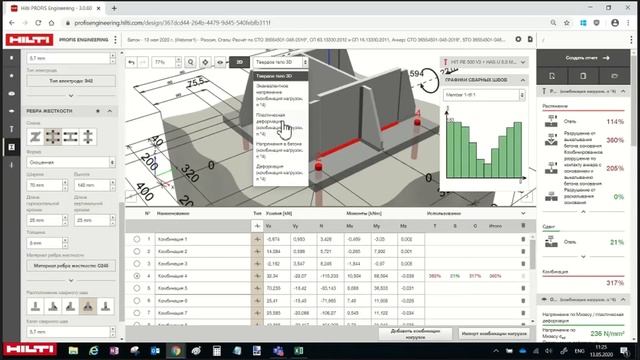Click the create report button
Image resolution: width=640 pixels, height=360 pixels.
(584, 58)
